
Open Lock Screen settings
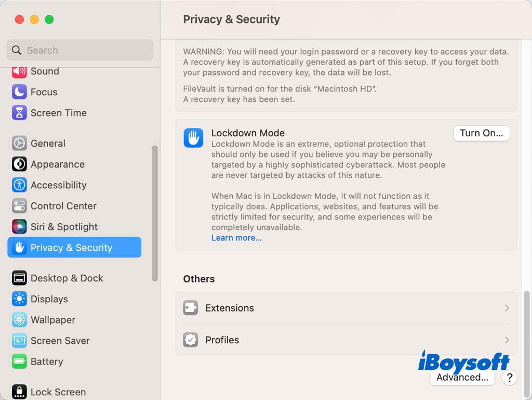pyautogui.click(x=58, y=392)
